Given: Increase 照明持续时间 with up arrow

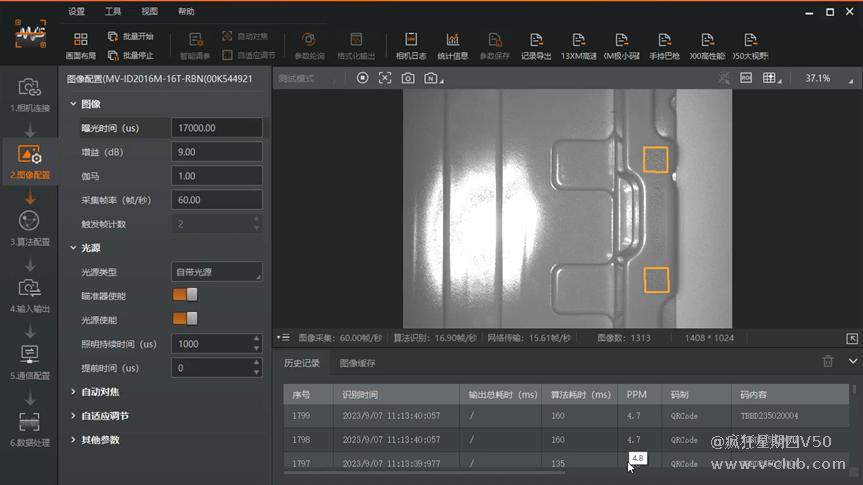Looking at the screenshot, I should click(x=256, y=339).
